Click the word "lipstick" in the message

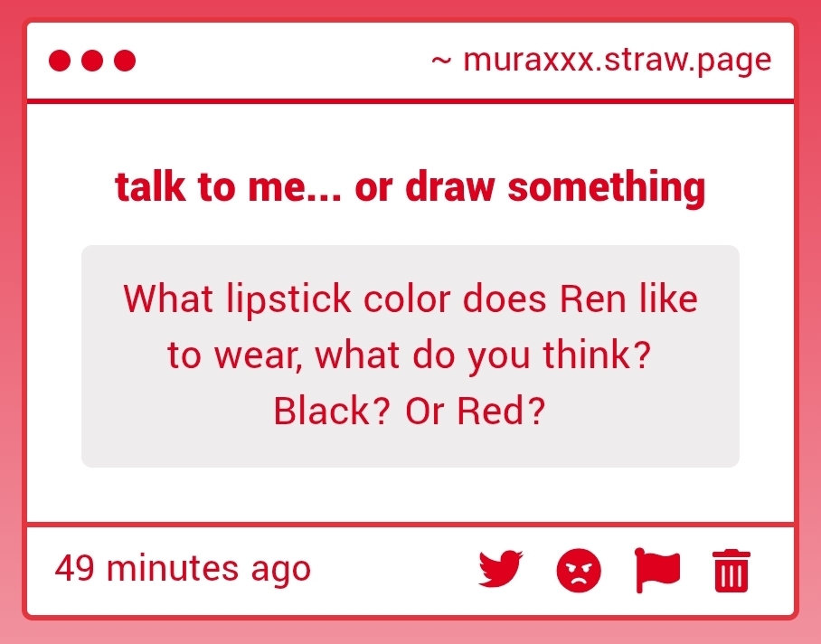point(285,300)
